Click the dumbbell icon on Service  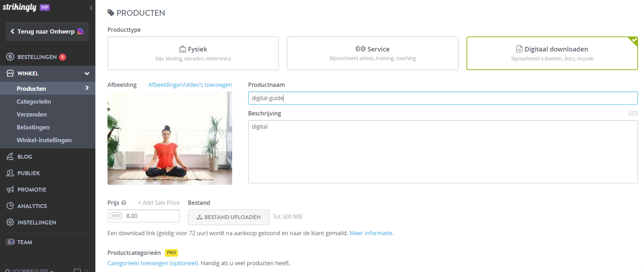360,49
